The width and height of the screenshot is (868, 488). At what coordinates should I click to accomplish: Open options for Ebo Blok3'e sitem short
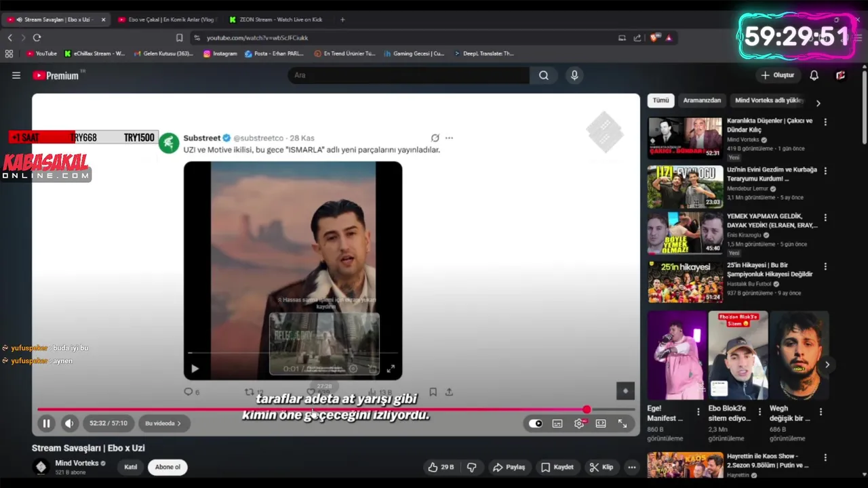pyautogui.click(x=759, y=411)
